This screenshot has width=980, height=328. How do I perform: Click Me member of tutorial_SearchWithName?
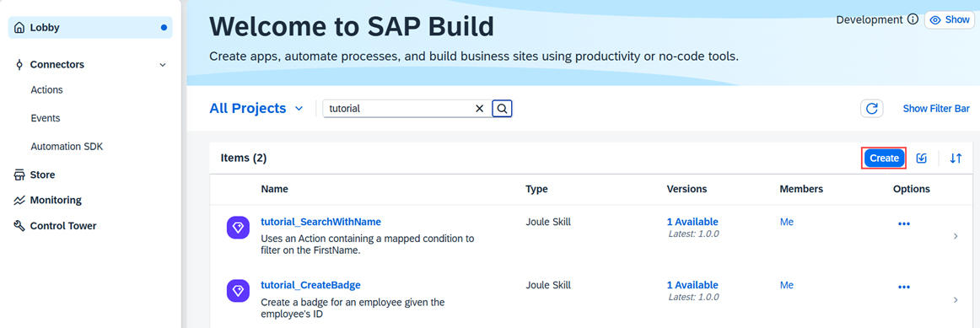pos(786,222)
